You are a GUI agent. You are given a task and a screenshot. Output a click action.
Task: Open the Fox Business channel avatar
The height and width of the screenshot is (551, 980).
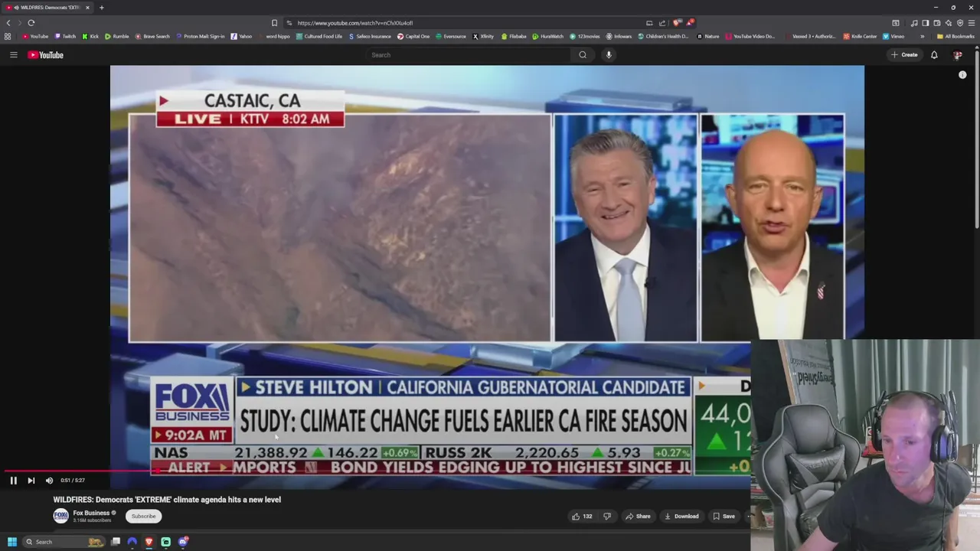(60, 516)
